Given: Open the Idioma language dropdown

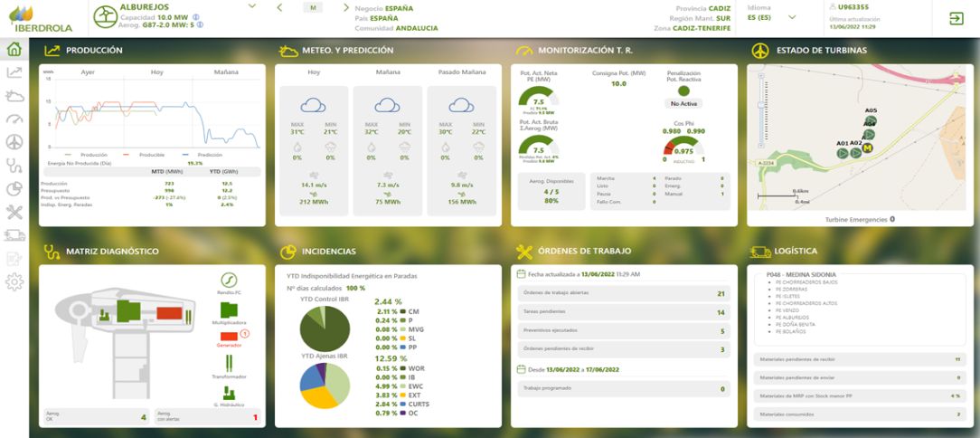Looking at the screenshot, I should (x=793, y=17).
